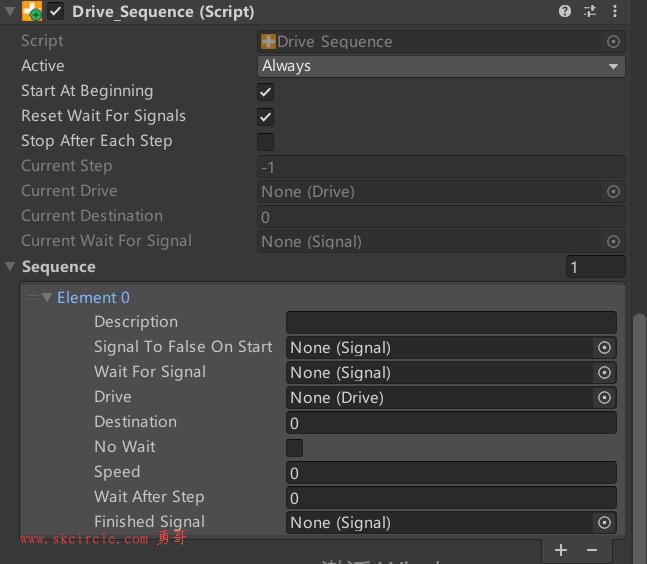The height and width of the screenshot is (564, 647).
Task: Click Speed property label
Action: [x=117, y=472]
